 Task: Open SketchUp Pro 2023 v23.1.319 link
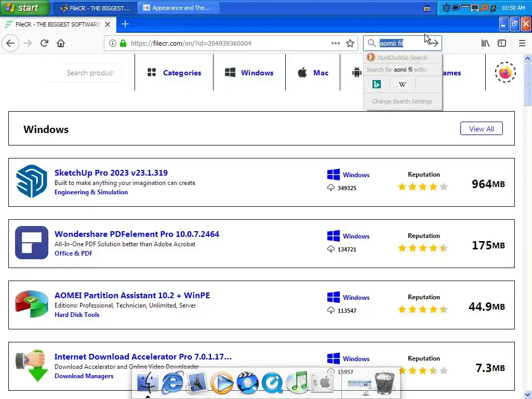point(111,172)
